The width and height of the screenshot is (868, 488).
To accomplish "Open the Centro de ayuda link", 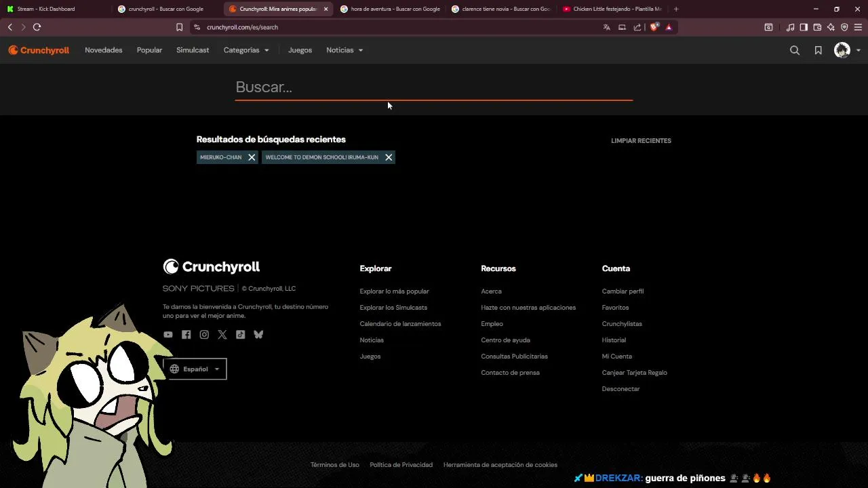I will click(x=505, y=340).
